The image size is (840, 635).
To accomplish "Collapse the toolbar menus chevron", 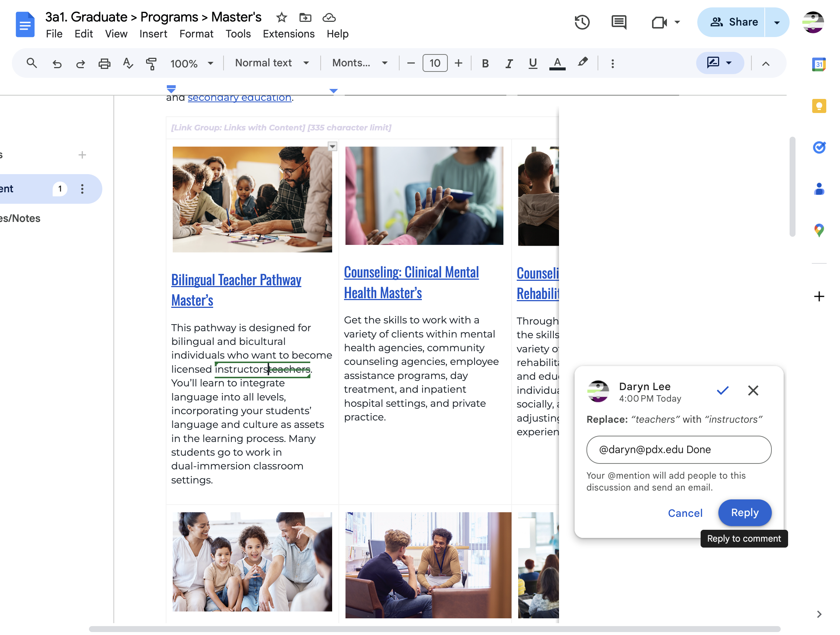I will [x=765, y=63].
